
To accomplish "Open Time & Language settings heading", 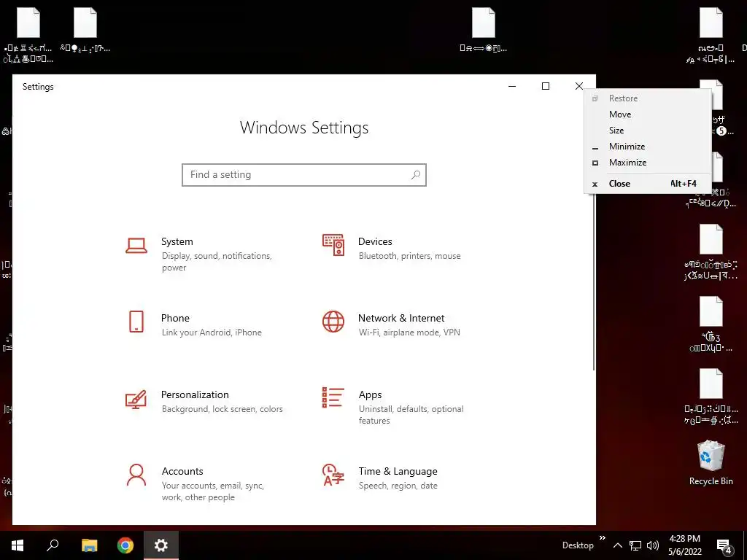I will [398, 472].
